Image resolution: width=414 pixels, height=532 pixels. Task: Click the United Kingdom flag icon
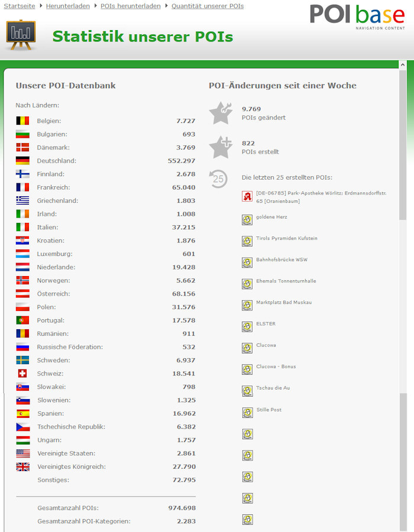22,467
